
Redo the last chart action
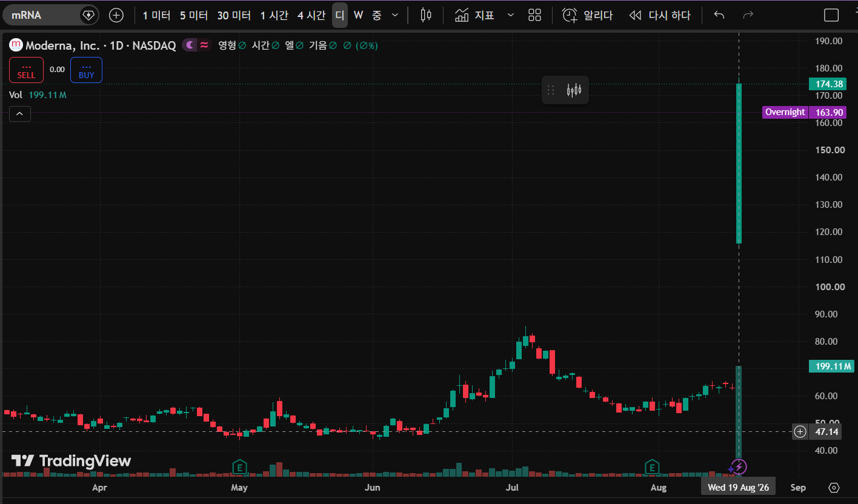pyautogui.click(x=748, y=15)
